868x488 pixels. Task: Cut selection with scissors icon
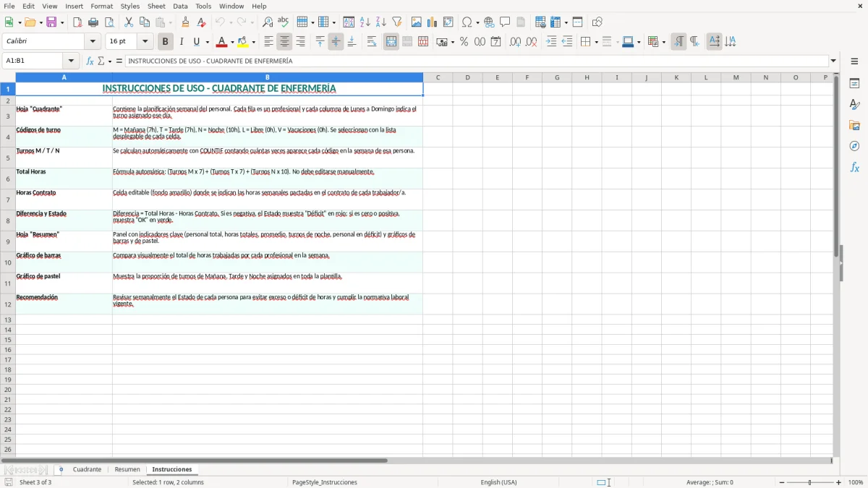pos(129,22)
